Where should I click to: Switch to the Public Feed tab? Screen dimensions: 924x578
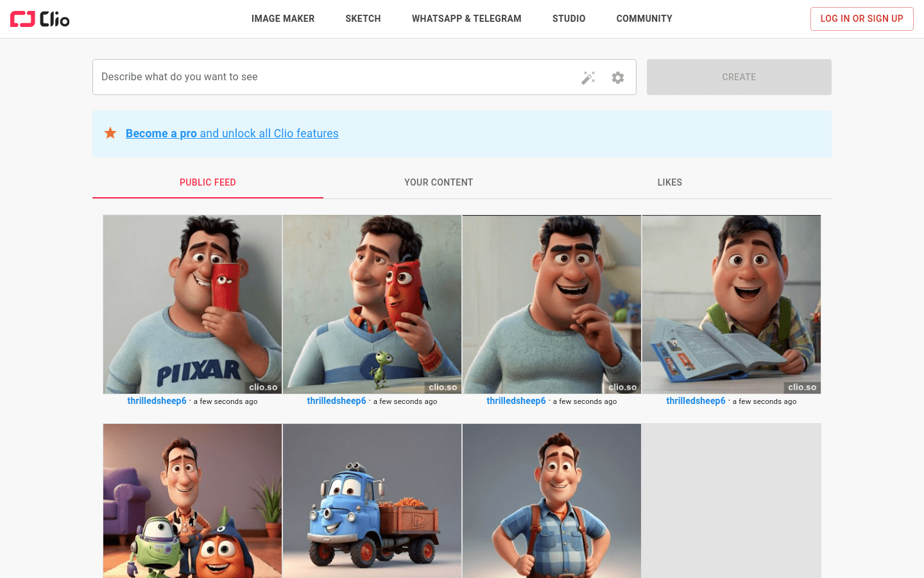point(208,182)
